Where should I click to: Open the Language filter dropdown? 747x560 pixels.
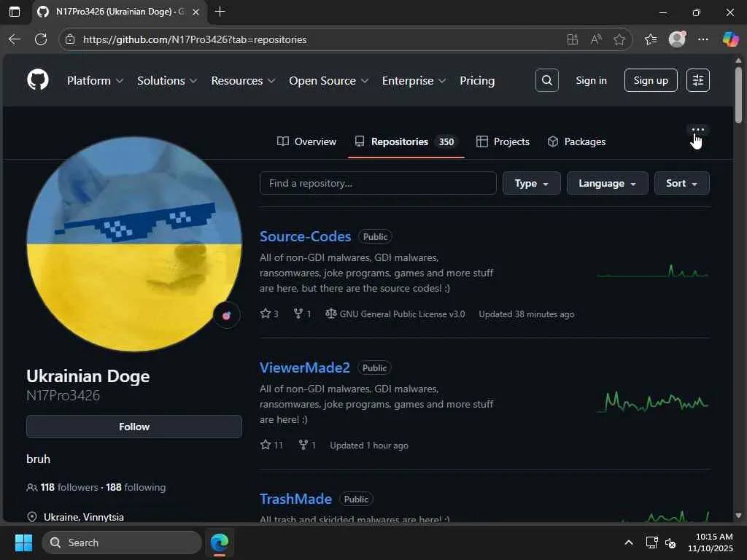click(608, 183)
